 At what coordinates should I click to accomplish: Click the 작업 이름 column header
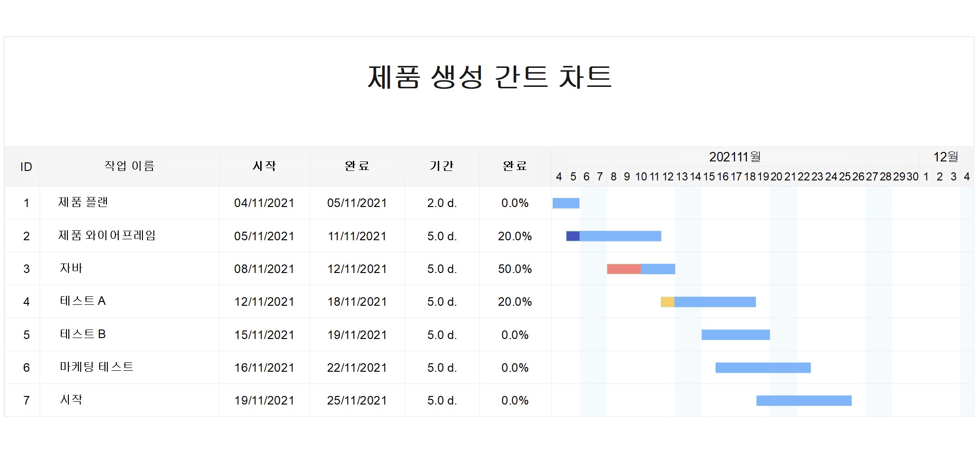[x=129, y=166]
